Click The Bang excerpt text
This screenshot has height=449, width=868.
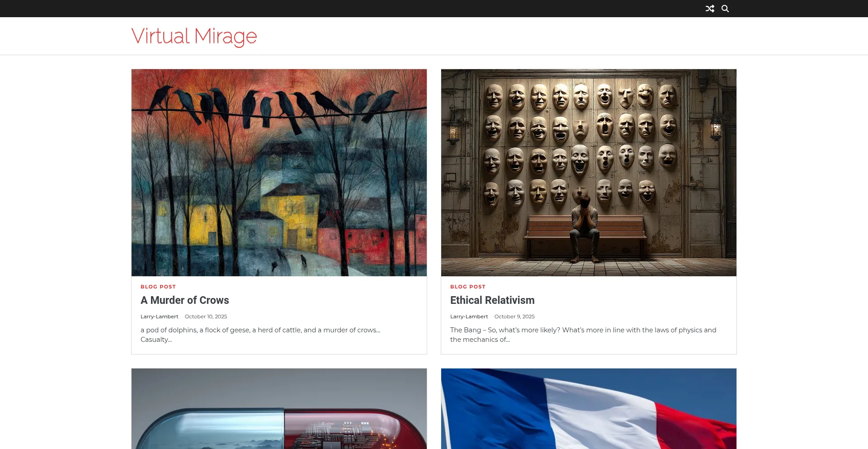(x=583, y=335)
